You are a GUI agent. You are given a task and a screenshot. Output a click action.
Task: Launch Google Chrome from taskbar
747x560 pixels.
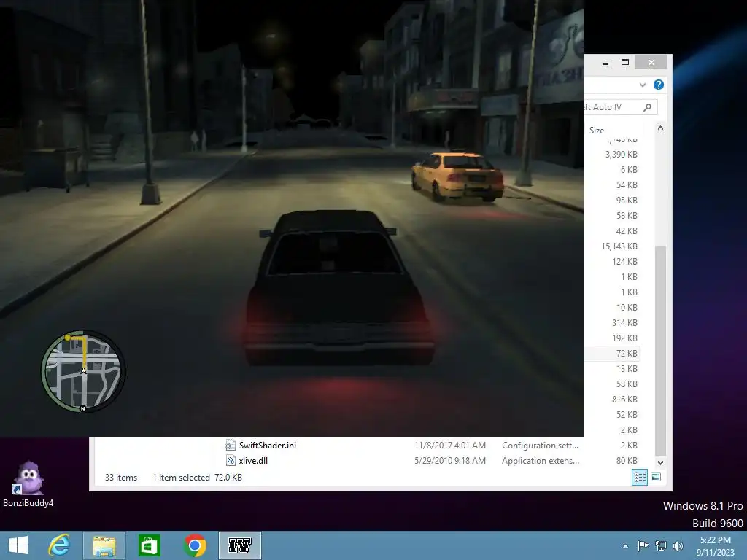tap(194, 545)
